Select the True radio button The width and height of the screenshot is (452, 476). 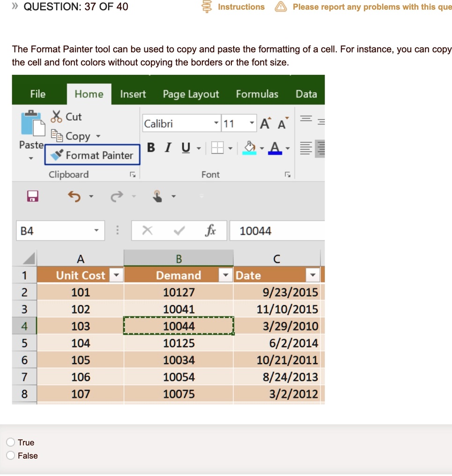point(11,442)
